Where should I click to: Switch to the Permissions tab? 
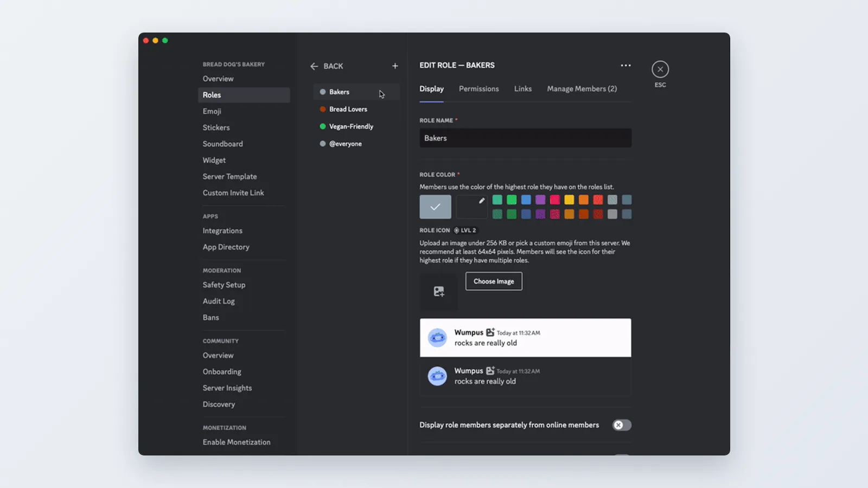(478, 89)
